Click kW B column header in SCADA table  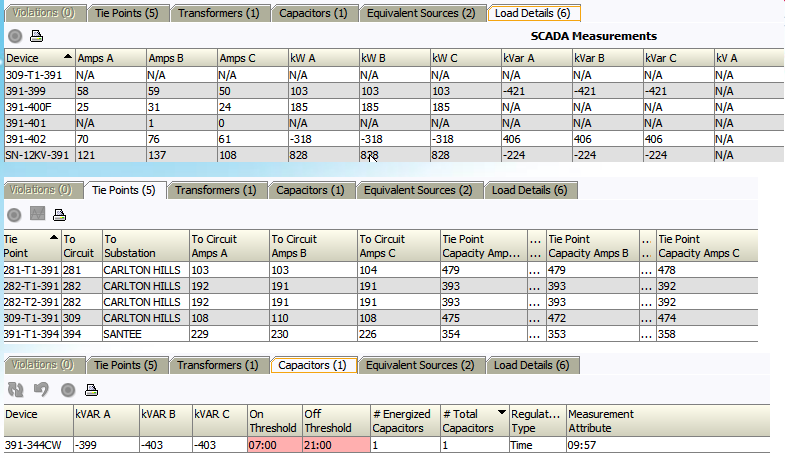point(395,58)
